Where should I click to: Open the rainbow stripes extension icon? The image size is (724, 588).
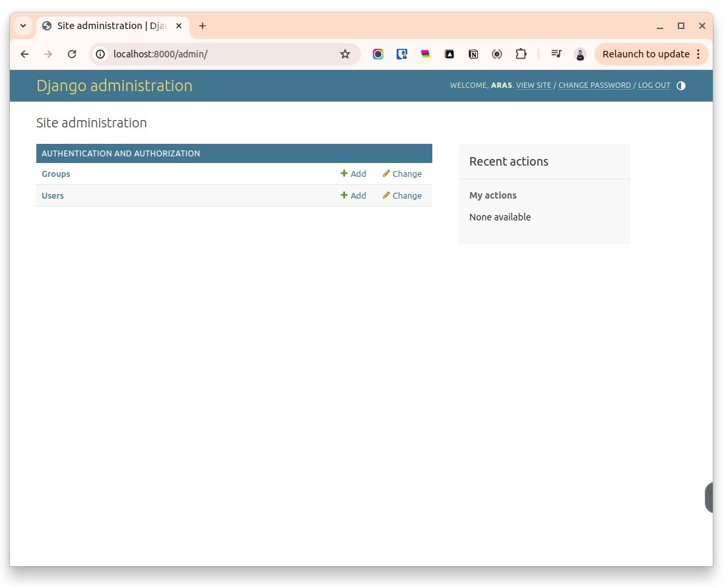[x=426, y=54]
